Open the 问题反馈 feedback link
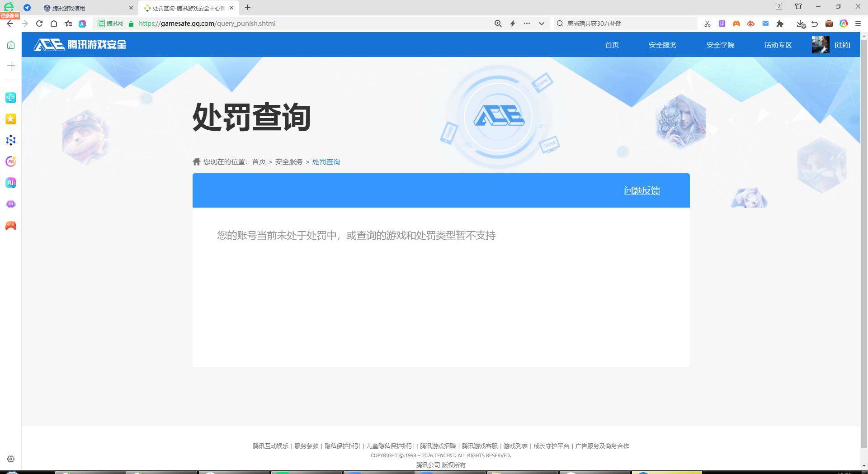This screenshot has height=474, width=868. tap(642, 190)
